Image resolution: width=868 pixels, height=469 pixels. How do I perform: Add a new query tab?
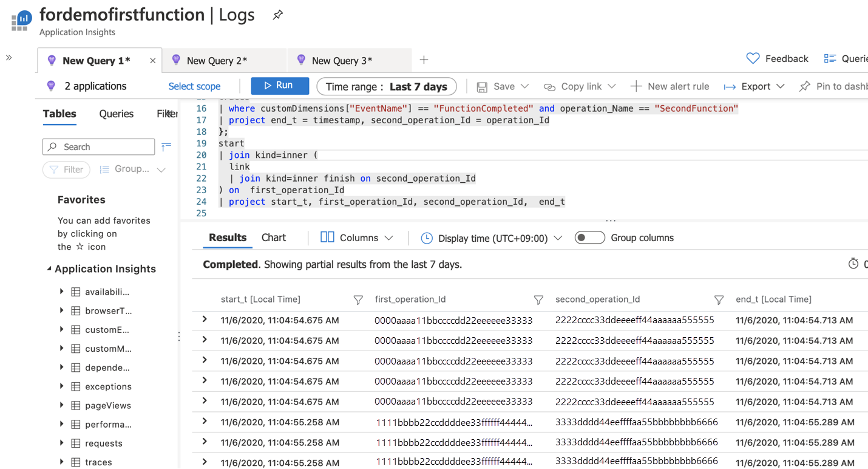[424, 60]
